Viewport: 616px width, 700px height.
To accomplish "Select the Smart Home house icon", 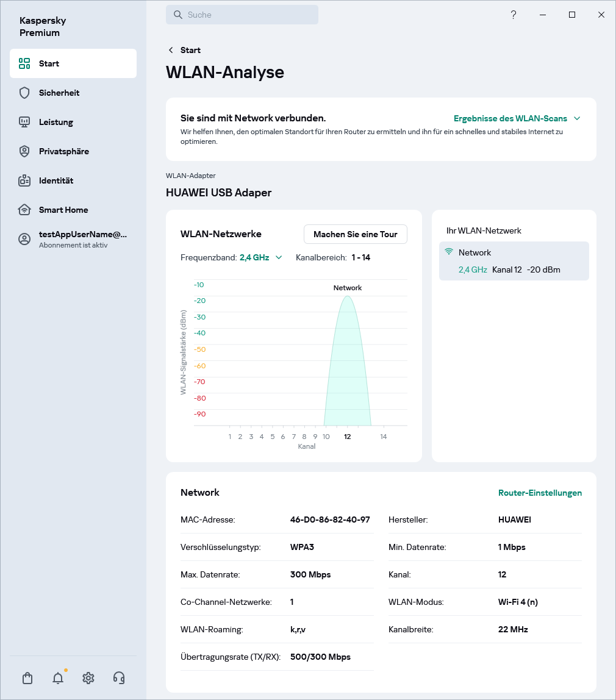I will coord(24,210).
